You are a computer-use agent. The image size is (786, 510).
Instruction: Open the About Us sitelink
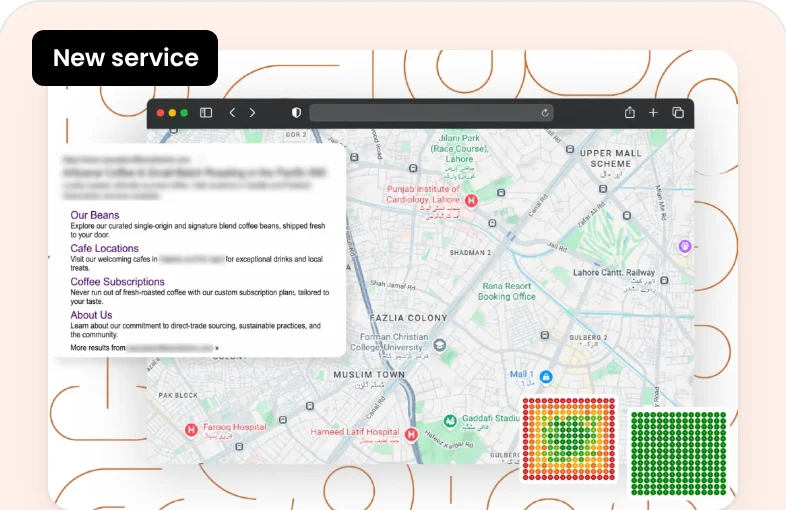pos(91,315)
